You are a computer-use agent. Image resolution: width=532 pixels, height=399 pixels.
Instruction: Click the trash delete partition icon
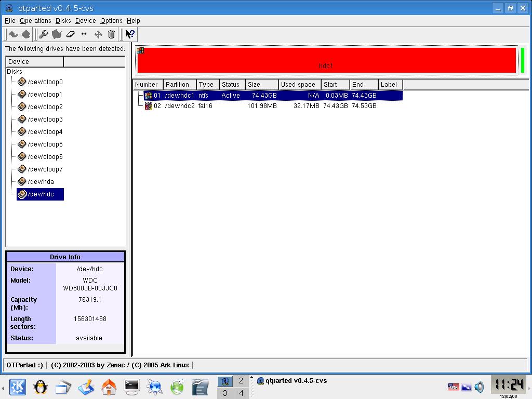click(x=111, y=34)
